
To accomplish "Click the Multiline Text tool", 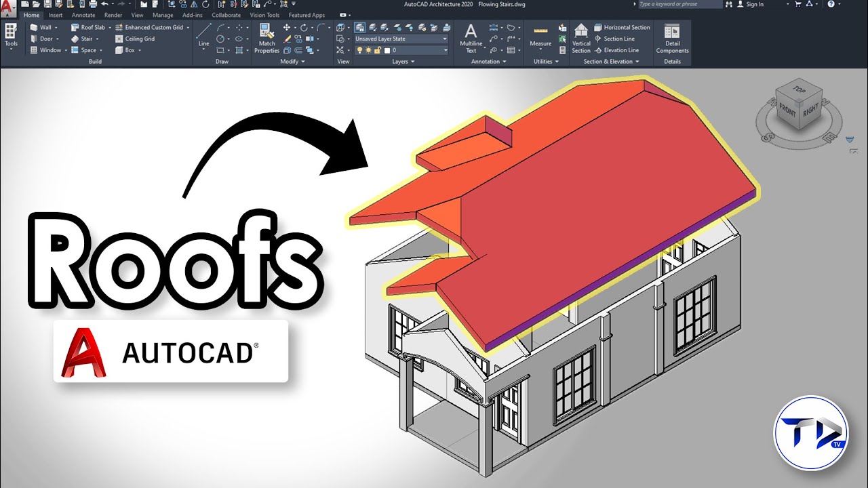I will 471,38.
